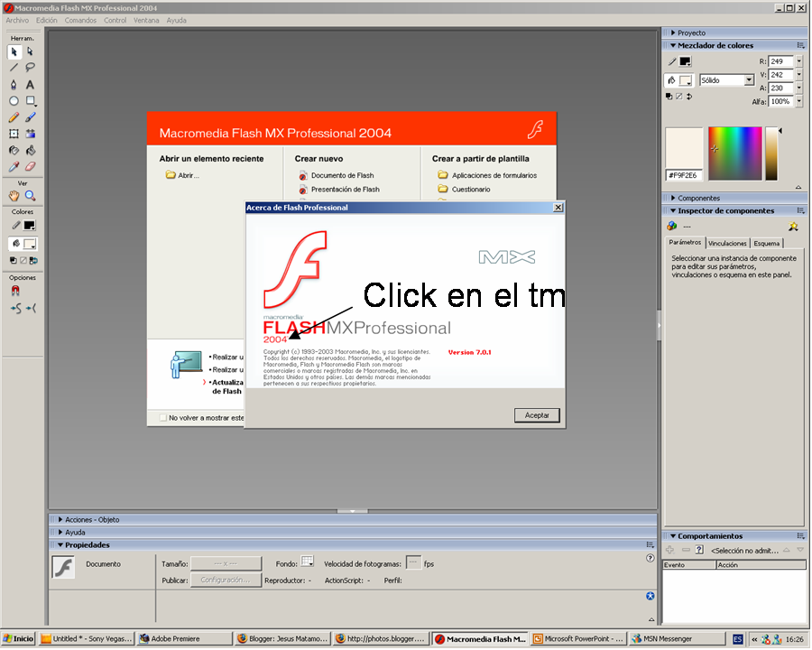Choose the Rectangle tool
812x650 pixels.
(x=30, y=101)
